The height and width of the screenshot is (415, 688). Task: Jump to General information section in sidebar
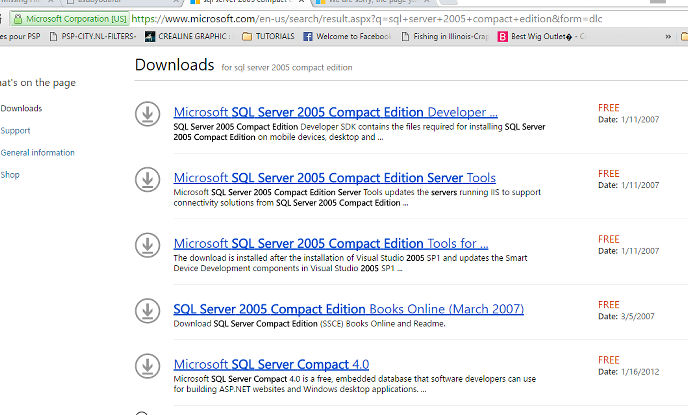37,153
